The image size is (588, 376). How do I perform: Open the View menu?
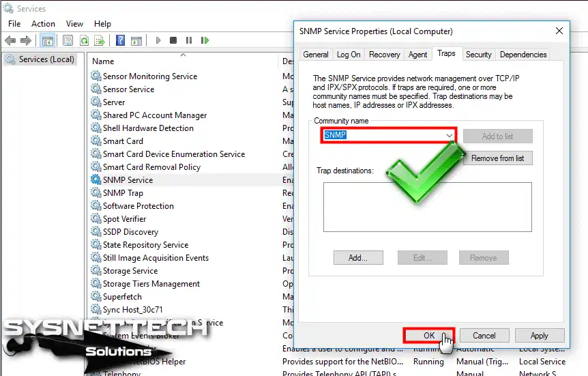(74, 24)
